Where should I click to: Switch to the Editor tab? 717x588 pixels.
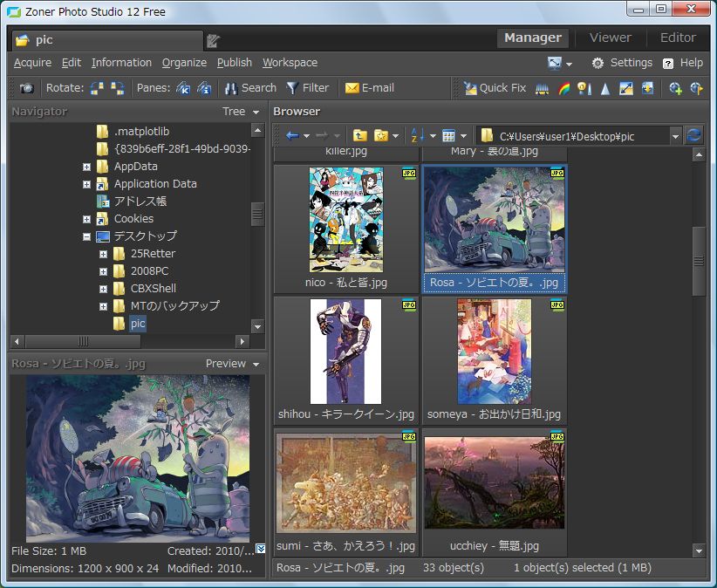[x=678, y=38]
